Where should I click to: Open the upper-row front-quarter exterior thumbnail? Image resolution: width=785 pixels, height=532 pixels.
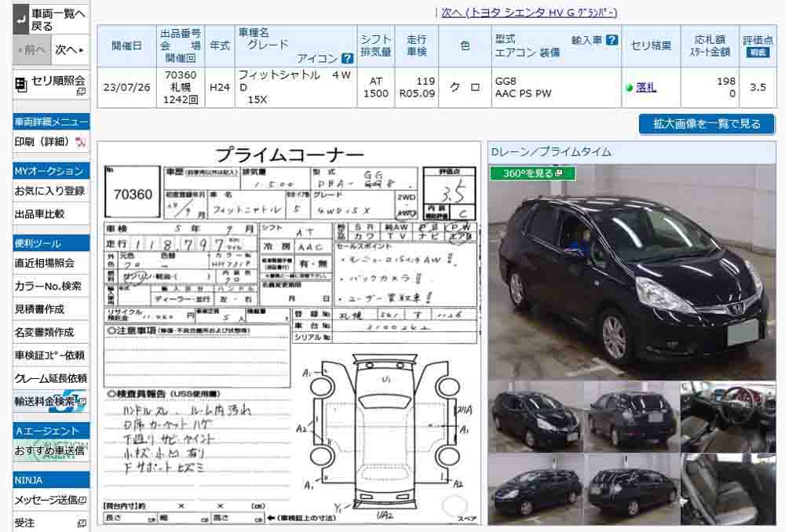536,417
